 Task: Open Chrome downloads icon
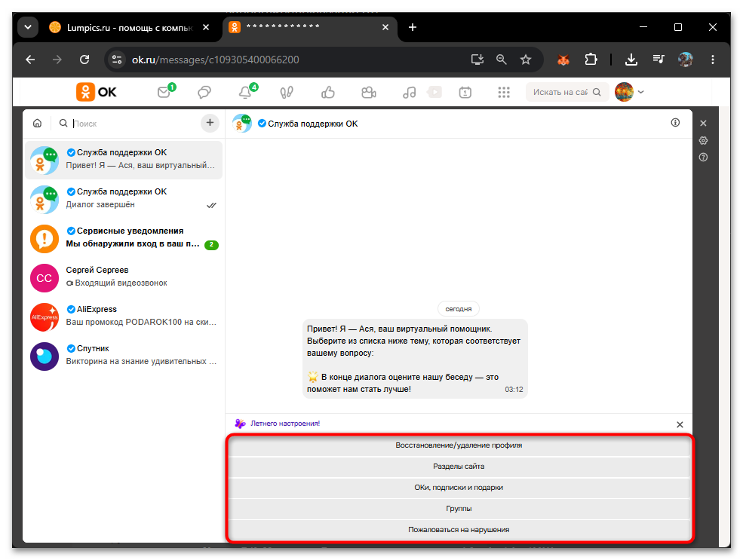631,60
